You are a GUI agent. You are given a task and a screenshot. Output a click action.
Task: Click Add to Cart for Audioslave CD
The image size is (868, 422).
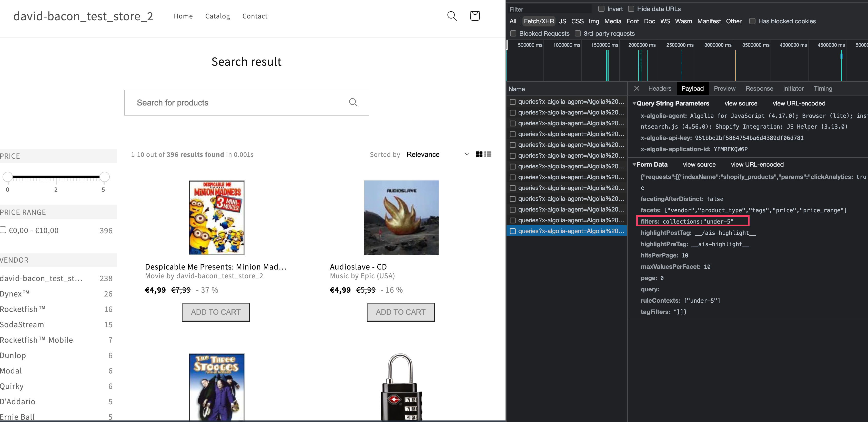tap(400, 312)
